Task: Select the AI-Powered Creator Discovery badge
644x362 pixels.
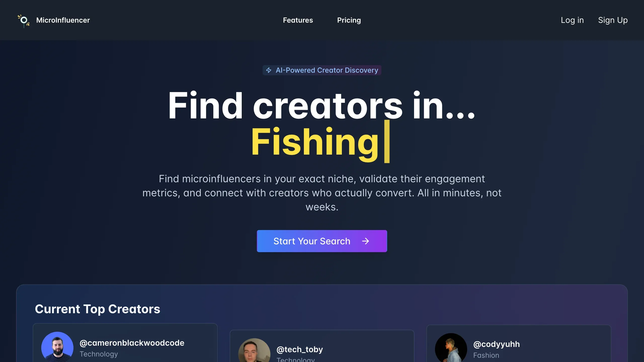Action: tap(322, 70)
